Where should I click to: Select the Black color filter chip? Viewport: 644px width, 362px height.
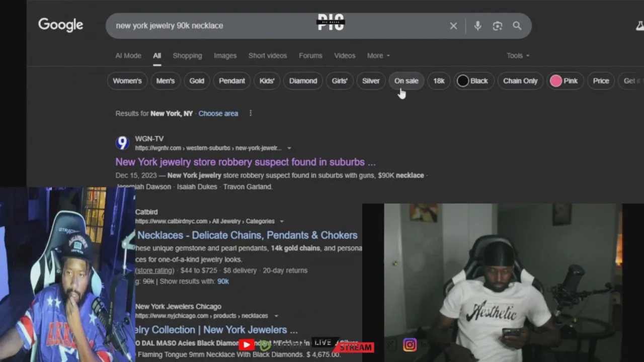click(473, 81)
